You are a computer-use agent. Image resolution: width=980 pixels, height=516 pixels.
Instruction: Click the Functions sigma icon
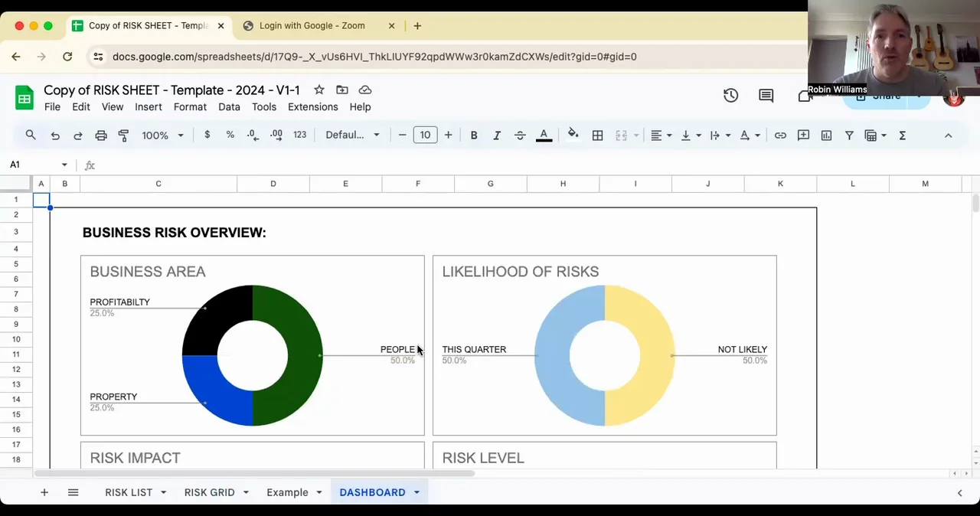[902, 135]
